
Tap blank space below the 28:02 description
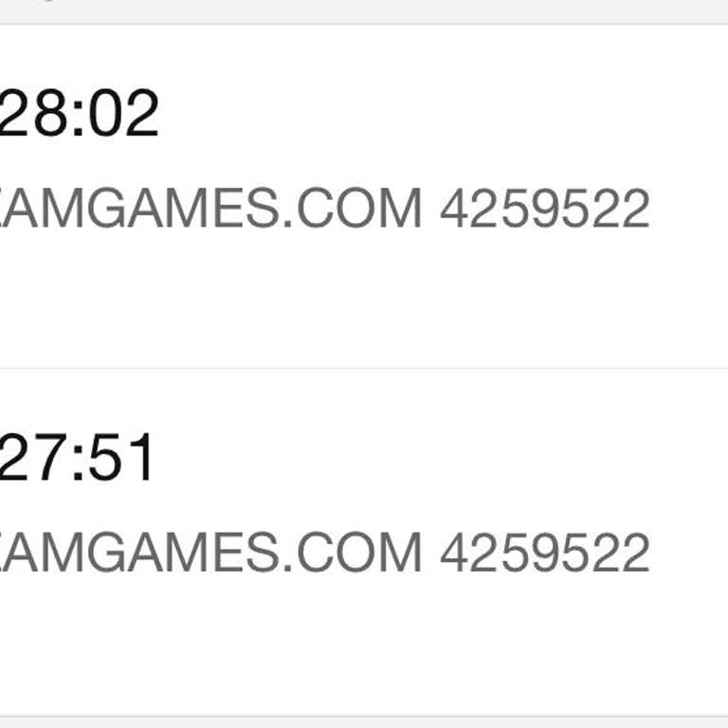tap(364, 303)
